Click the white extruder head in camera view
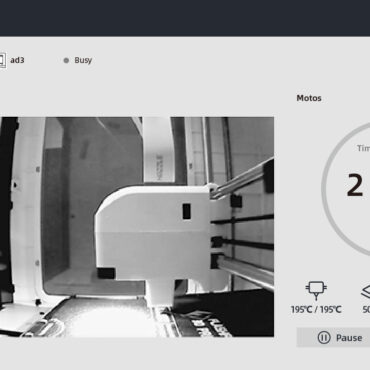 click(x=153, y=233)
